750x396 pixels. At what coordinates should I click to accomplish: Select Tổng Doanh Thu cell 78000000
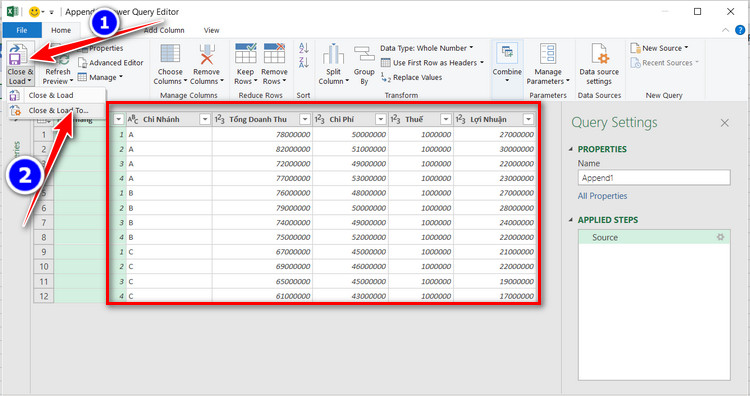[x=262, y=134]
